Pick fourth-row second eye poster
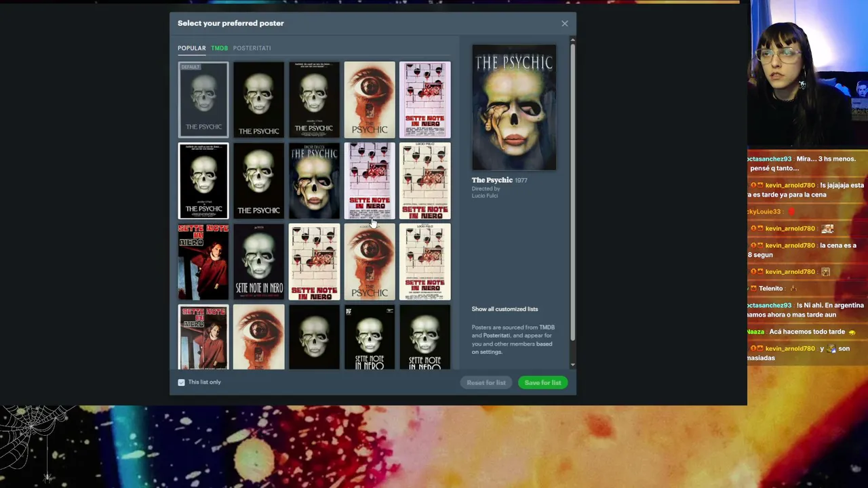Image resolution: width=868 pixels, height=488 pixels. tap(259, 337)
